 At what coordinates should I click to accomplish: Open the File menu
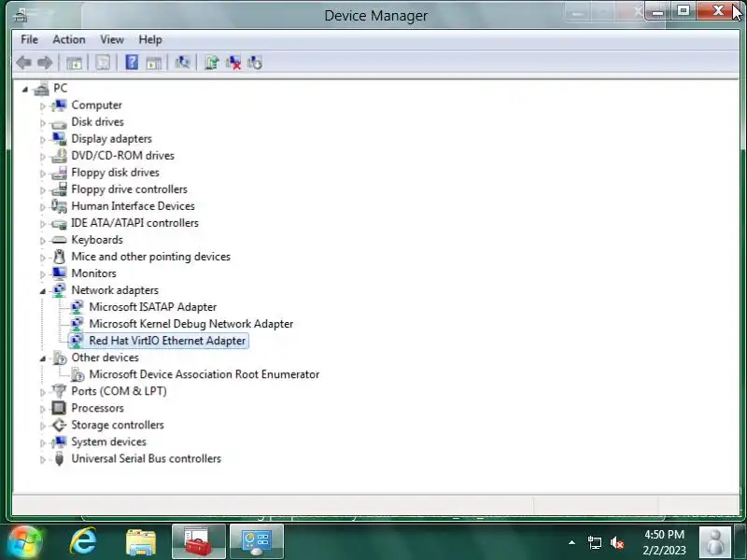(x=29, y=39)
